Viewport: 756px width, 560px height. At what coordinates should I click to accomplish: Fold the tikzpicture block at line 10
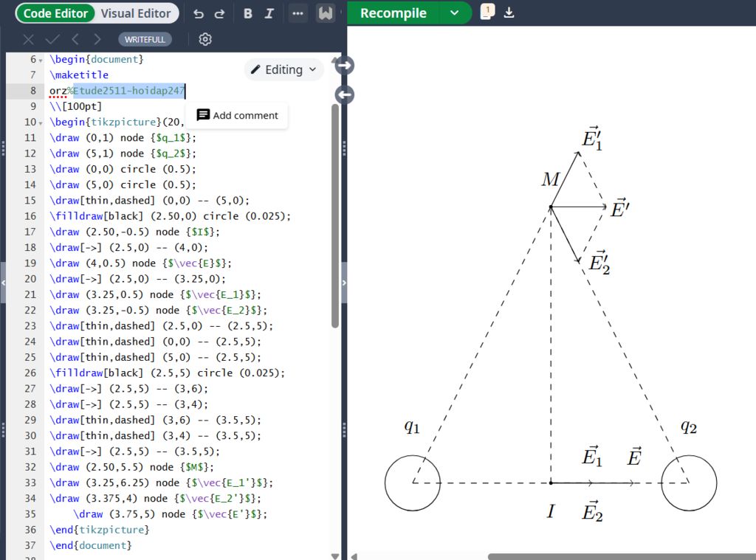point(41,122)
